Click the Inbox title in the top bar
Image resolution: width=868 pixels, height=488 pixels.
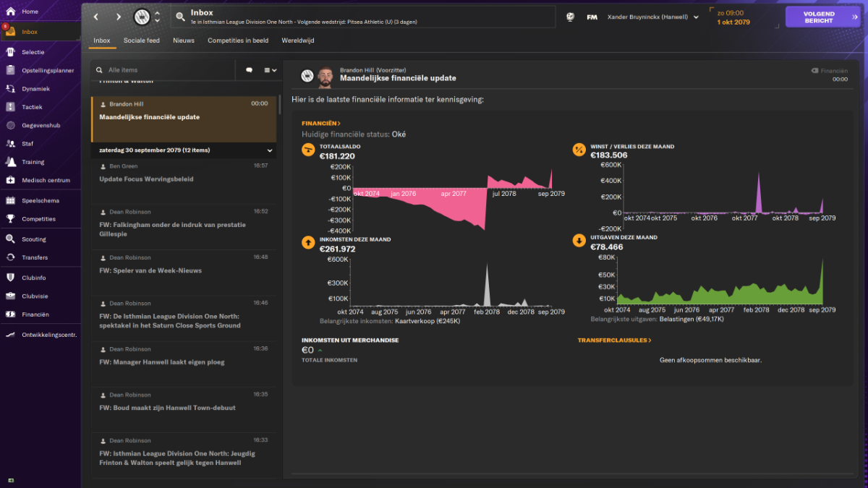201,12
